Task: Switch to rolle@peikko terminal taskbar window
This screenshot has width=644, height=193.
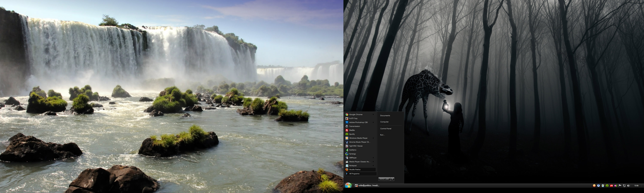Action: 367,185
